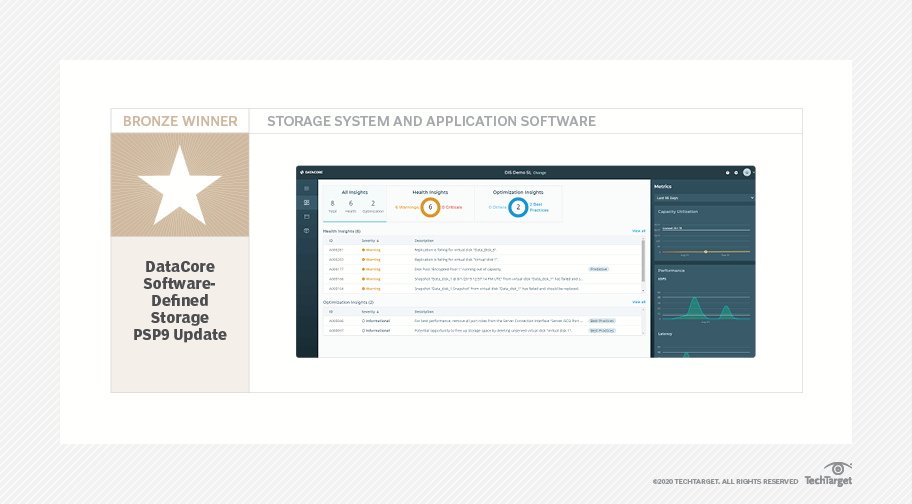Sort Health Insights by Severity column
912x504 pixels.
(x=369, y=241)
